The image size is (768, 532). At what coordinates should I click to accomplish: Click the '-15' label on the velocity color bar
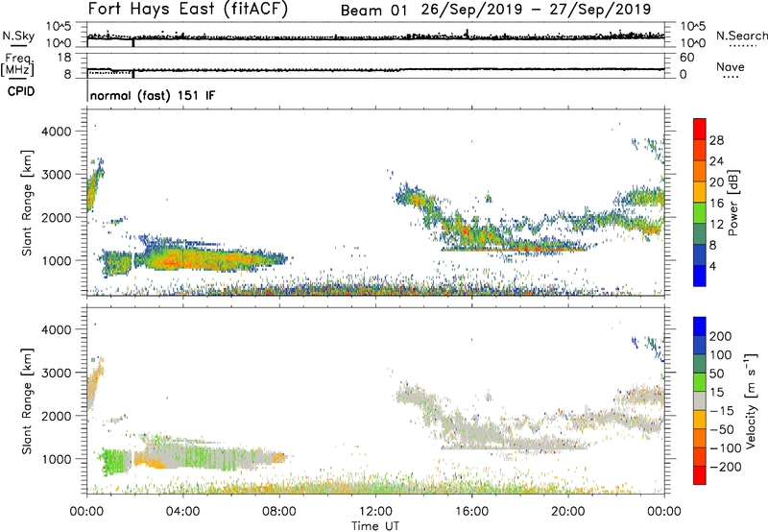click(721, 411)
